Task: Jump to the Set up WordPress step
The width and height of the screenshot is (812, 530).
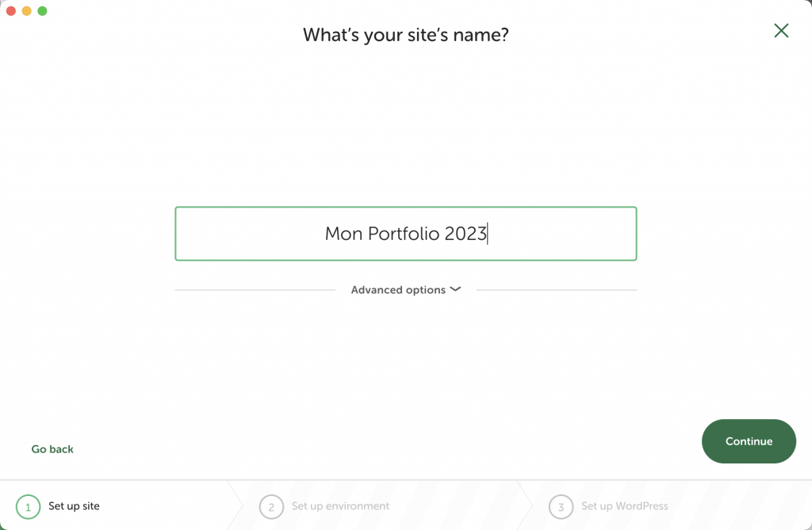Action: [x=624, y=505]
